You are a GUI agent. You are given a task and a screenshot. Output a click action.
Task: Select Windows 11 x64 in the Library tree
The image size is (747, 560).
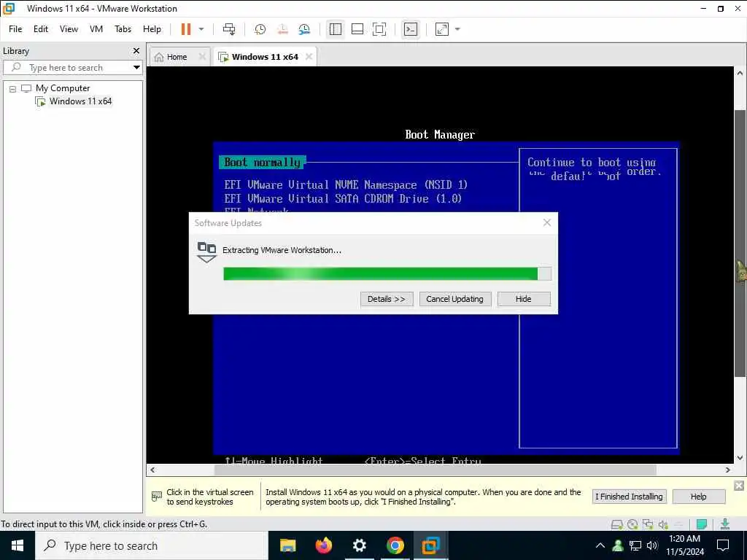click(x=80, y=101)
